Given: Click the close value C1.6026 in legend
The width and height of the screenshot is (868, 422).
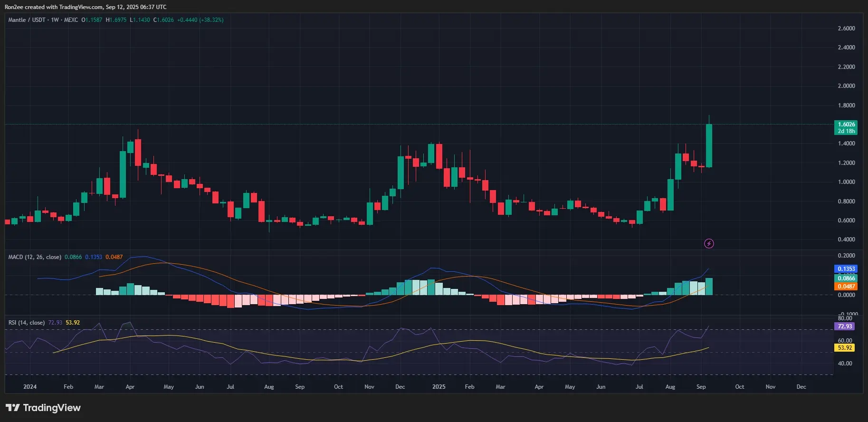Looking at the screenshot, I should pyautogui.click(x=163, y=20).
